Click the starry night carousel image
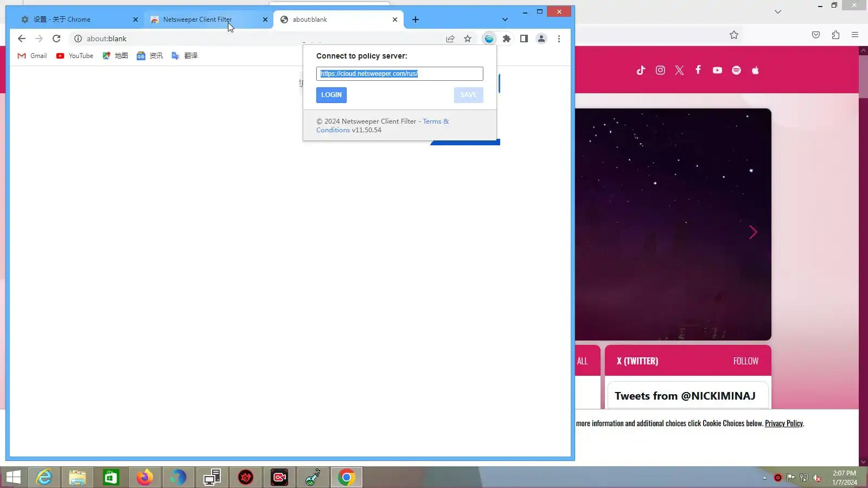 coord(673,224)
